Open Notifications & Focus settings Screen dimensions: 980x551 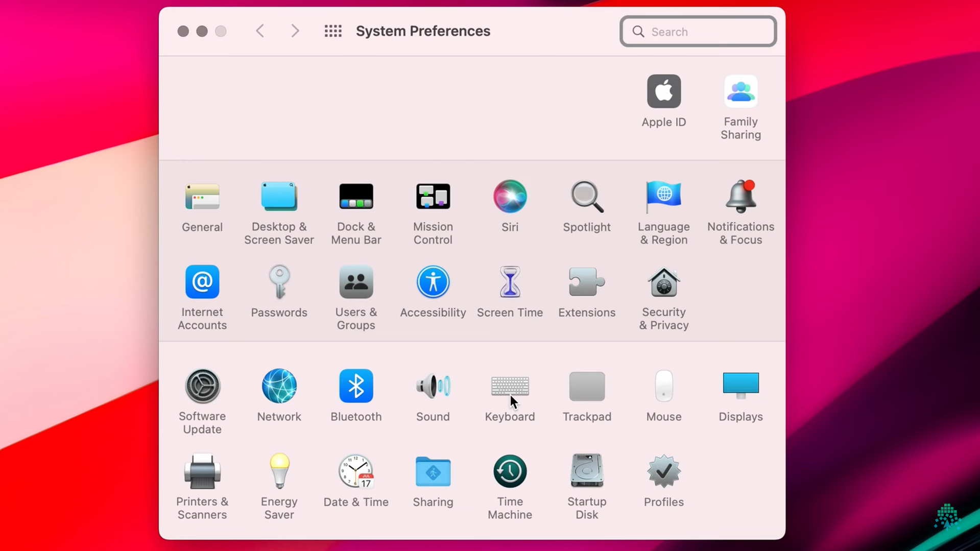point(740,198)
